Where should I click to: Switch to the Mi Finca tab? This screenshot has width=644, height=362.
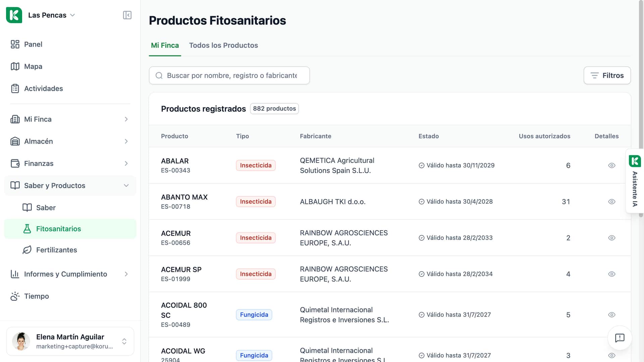tap(165, 45)
